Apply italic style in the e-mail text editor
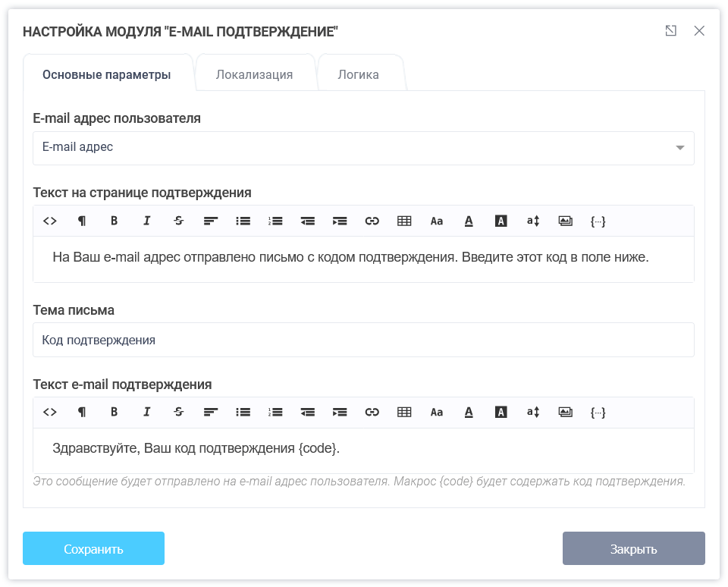The width and height of the screenshot is (728, 587). (x=146, y=412)
